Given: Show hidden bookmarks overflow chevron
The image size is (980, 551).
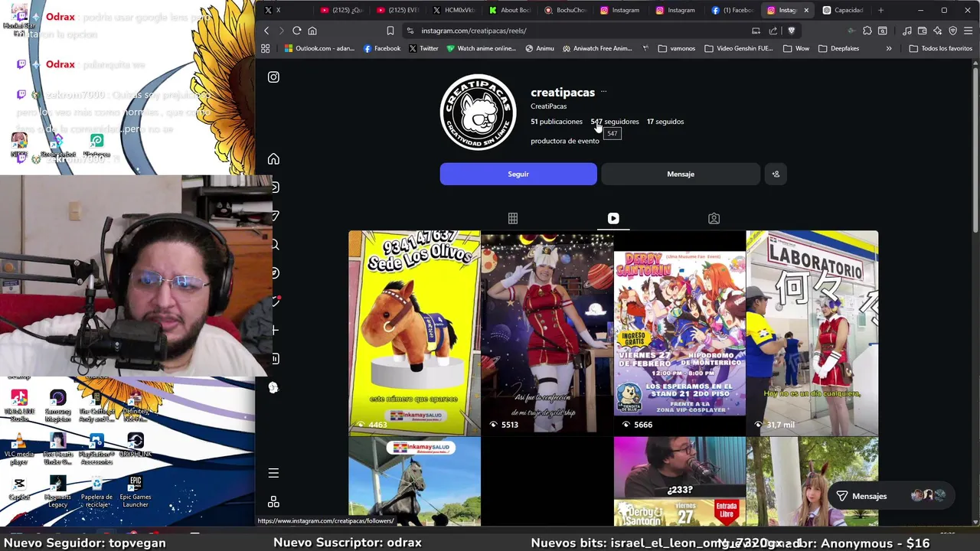Looking at the screenshot, I should pyautogui.click(x=889, y=48).
